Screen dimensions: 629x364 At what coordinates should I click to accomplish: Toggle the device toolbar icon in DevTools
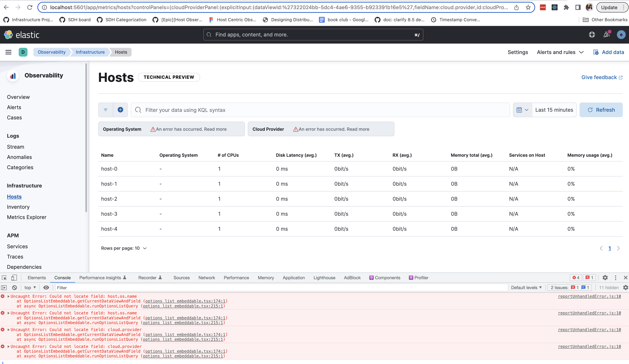point(14,278)
